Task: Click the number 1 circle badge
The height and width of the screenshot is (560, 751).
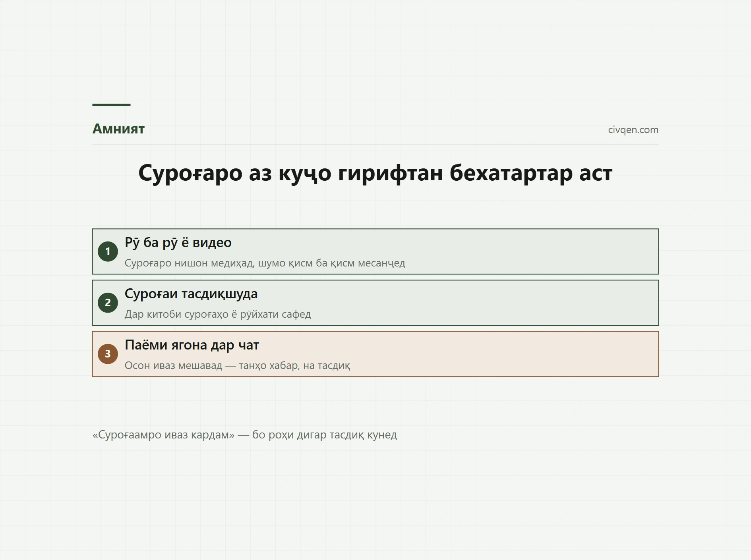Action: coord(108,251)
